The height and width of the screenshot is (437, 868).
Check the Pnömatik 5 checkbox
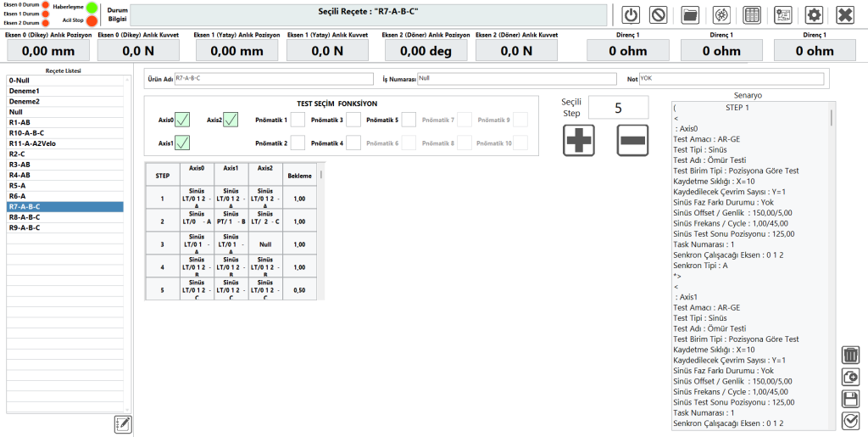(x=409, y=120)
